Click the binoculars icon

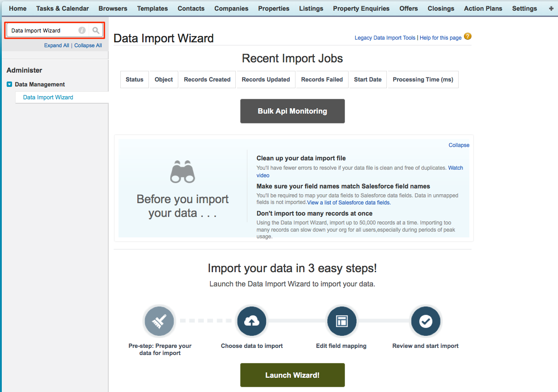tap(183, 172)
